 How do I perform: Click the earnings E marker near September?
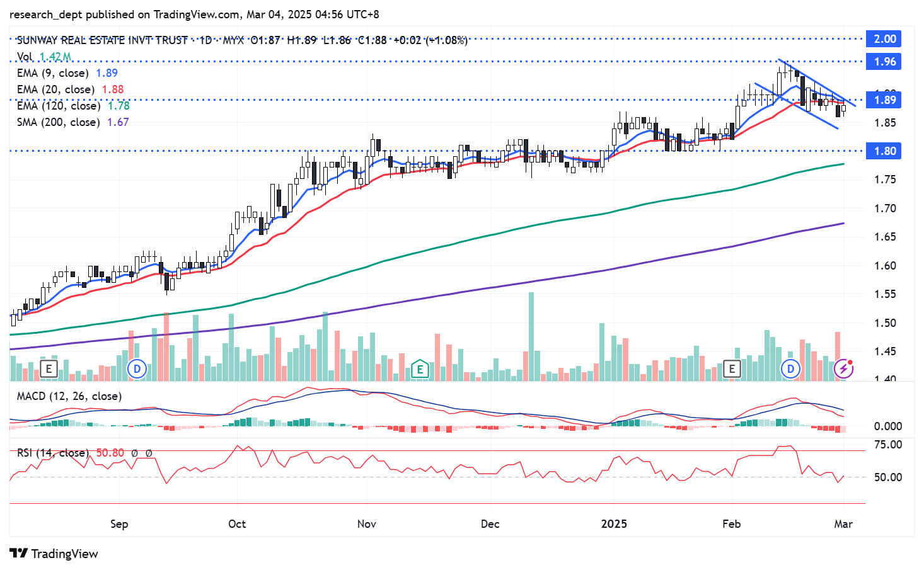49,368
